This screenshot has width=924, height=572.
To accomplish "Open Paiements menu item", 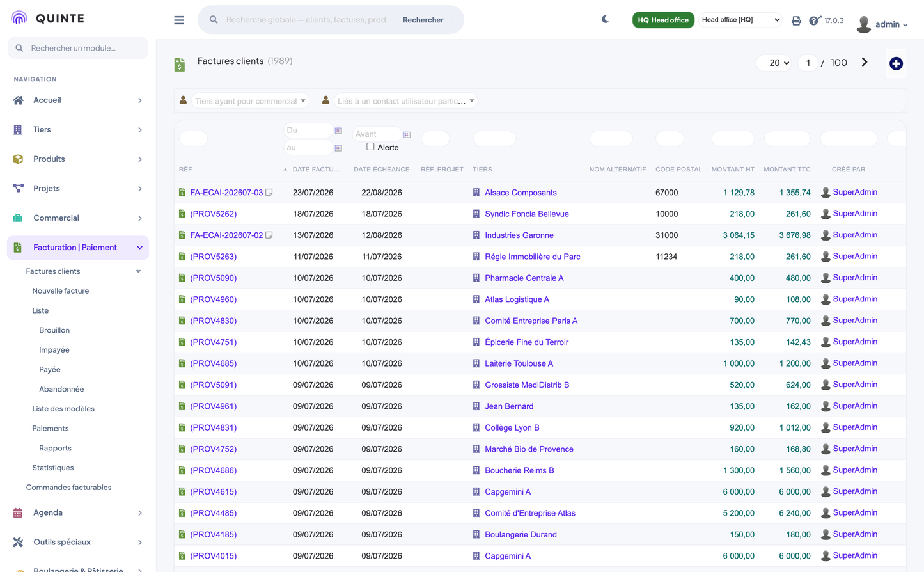I will (51, 429).
